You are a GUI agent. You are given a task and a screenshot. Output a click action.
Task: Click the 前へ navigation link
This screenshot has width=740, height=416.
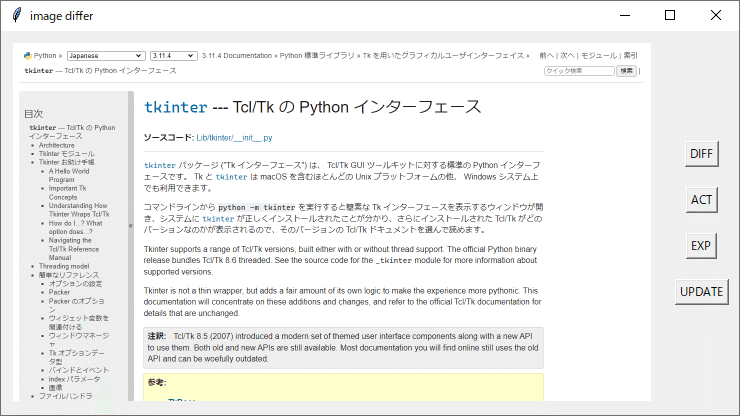547,56
